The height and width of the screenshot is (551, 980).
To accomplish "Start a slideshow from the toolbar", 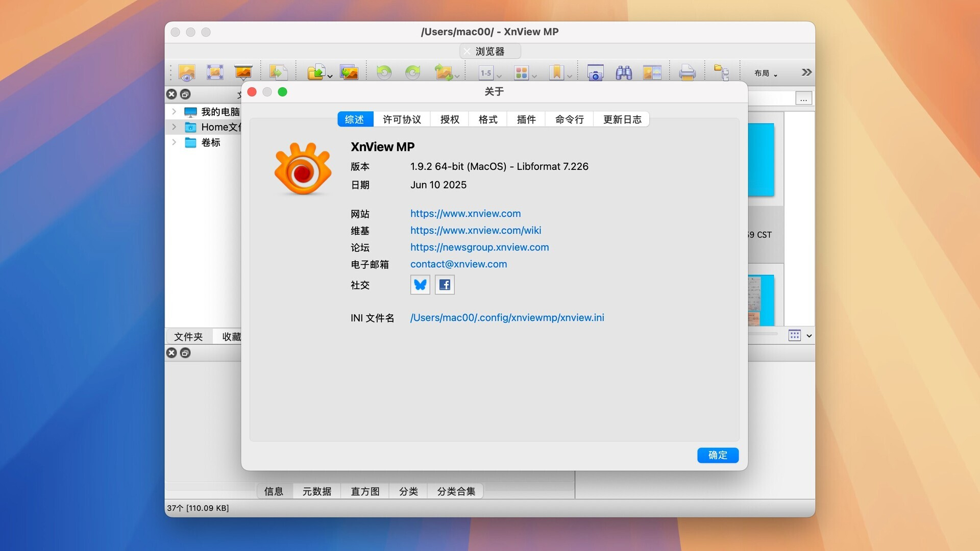I will click(242, 72).
